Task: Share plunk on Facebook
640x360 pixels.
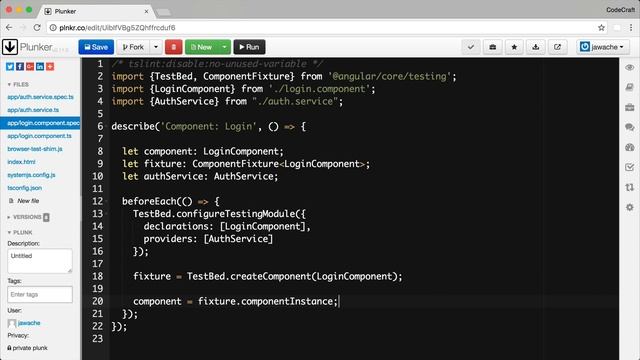Action: (x=20, y=67)
